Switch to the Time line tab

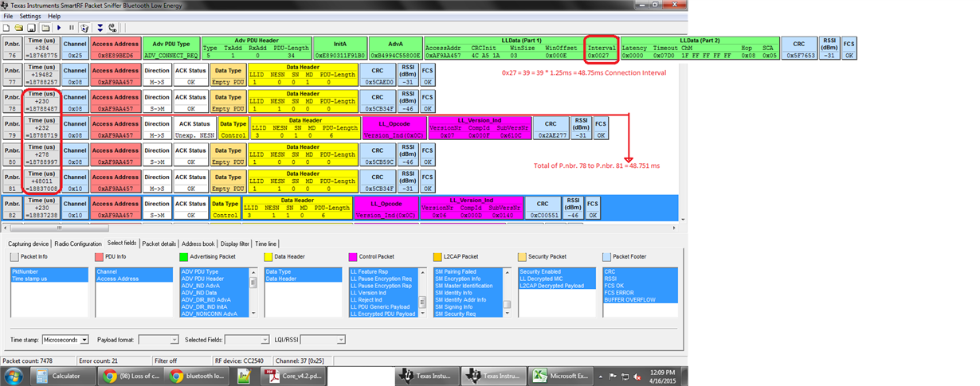click(266, 244)
